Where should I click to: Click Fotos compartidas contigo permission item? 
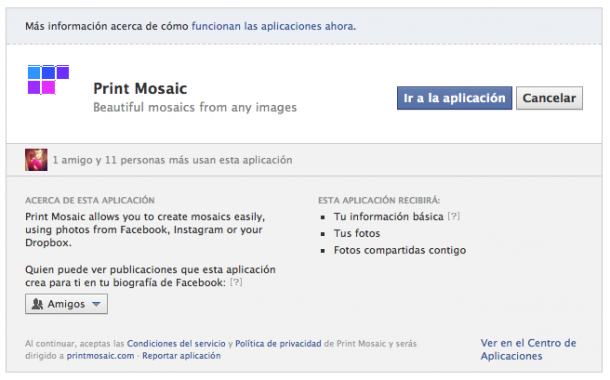click(x=400, y=250)
